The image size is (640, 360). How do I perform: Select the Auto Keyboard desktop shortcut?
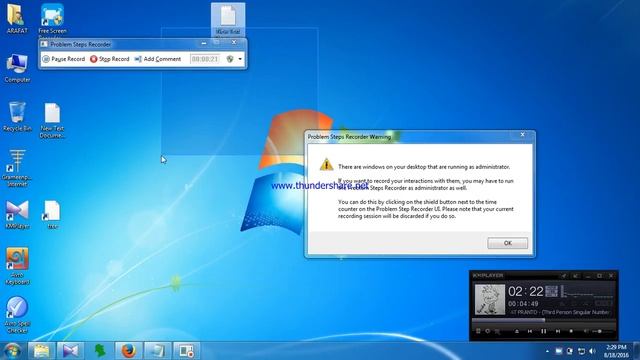click(x=17, y=266)
